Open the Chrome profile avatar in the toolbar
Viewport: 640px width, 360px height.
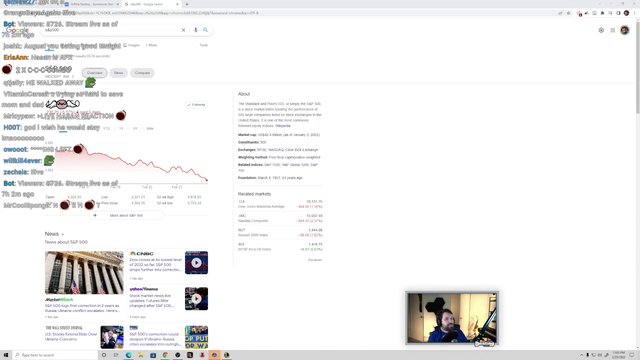(626, 13)
